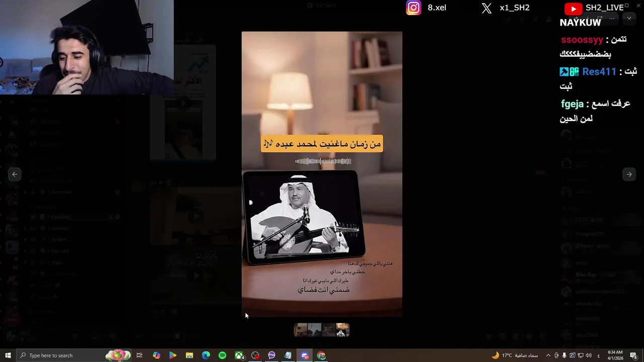
Task: Click chat username fgeja
Action: pyautogui.click(x=573, y=104)
